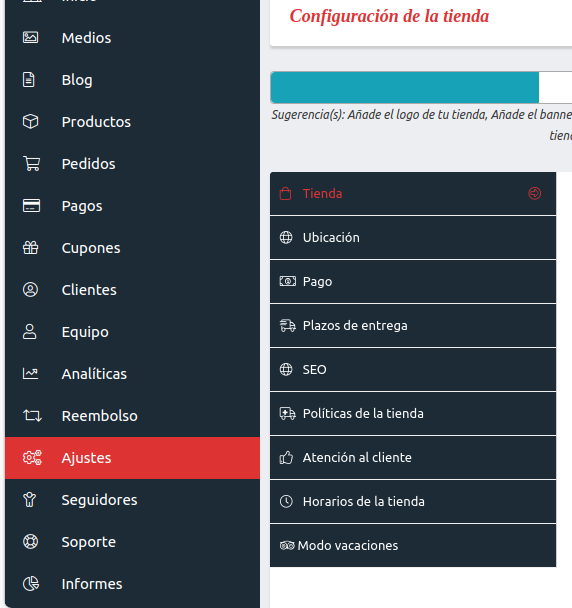
Task: Click the Reembolso arrows icon
Action: tap(32, 416)
